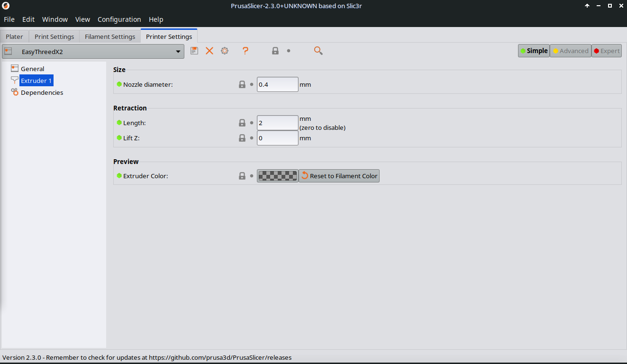Click the Extruder Color checkered swatch
The height and width of the screenshot is (364, 627).
point(277,176)
